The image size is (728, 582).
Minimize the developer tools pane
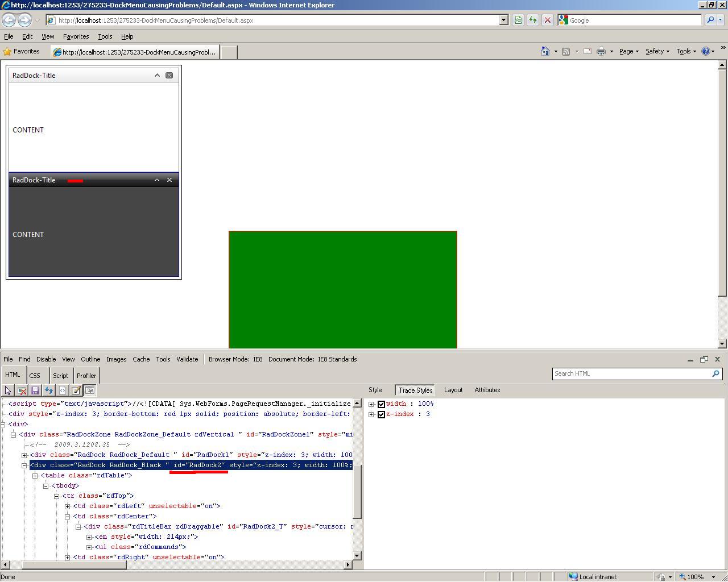690,359
